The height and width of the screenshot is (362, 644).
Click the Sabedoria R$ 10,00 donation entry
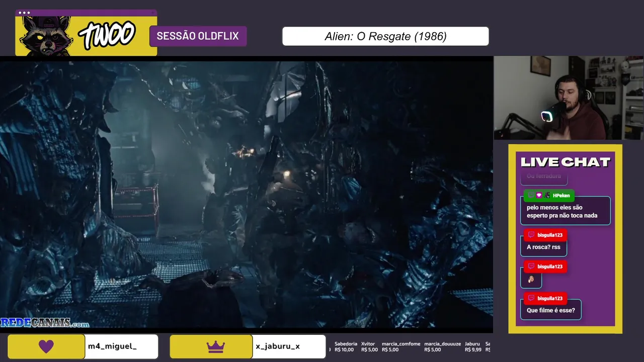point(346,347)
